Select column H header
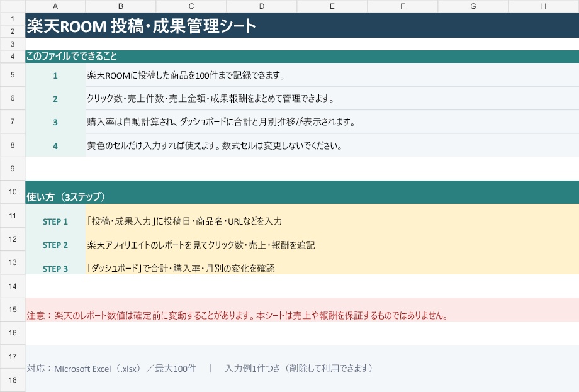The height and width of the screenshot is (392, 579). coord(544,6)
